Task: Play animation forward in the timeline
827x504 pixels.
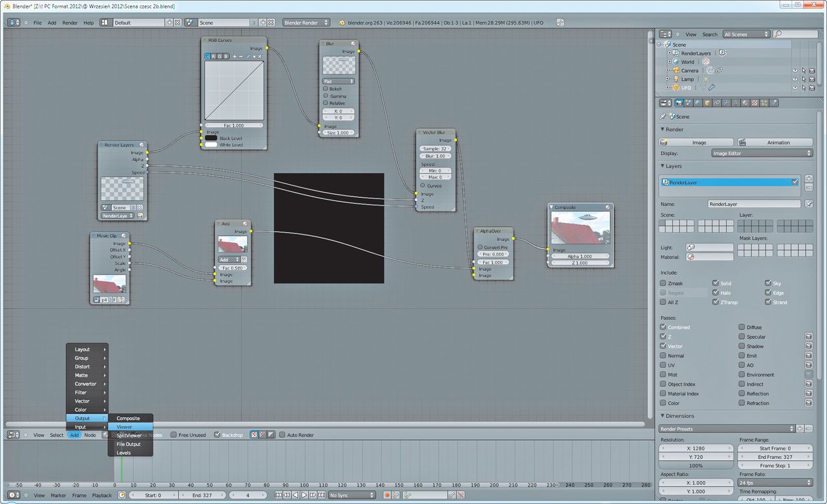Action: pos(304,495)
